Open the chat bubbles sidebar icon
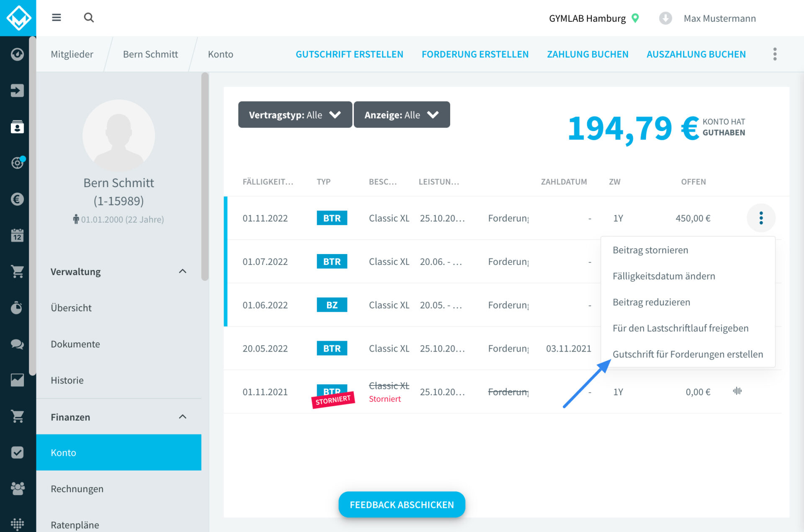The height and width of the screenshot is (532, 804). point(17,344)
